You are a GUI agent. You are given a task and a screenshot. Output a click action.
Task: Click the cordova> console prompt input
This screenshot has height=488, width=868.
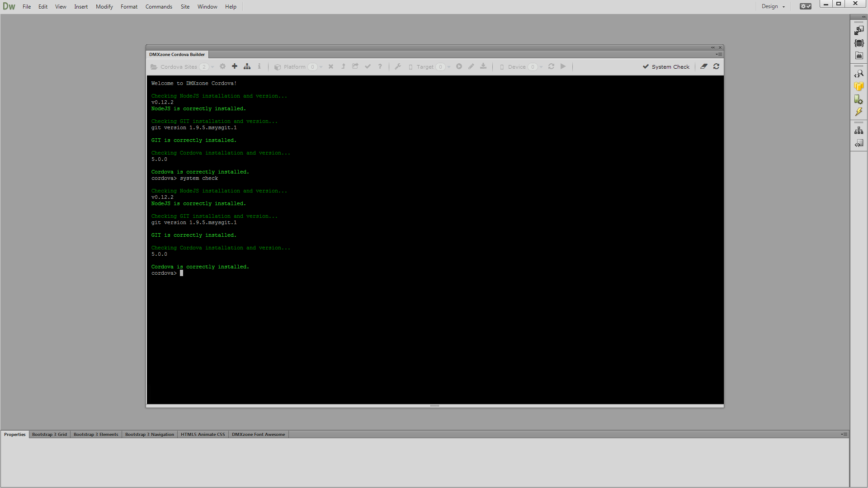click(181, 273)
